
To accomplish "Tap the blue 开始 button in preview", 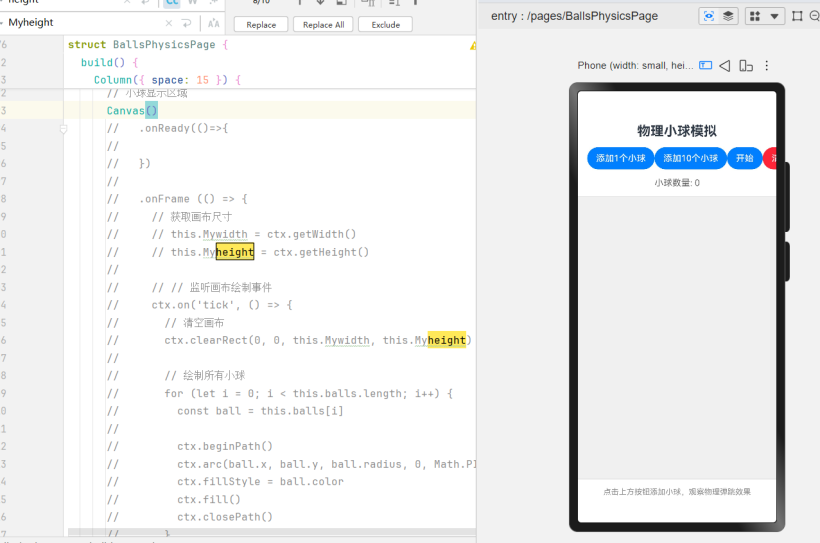I will pyautogui.click(x=744, y=158).
